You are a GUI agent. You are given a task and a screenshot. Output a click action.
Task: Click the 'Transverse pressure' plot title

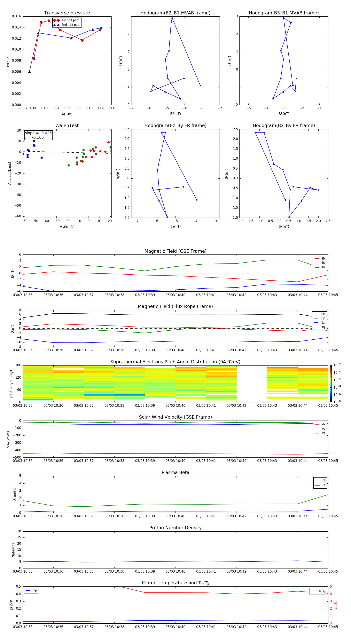tap(67, 13)
